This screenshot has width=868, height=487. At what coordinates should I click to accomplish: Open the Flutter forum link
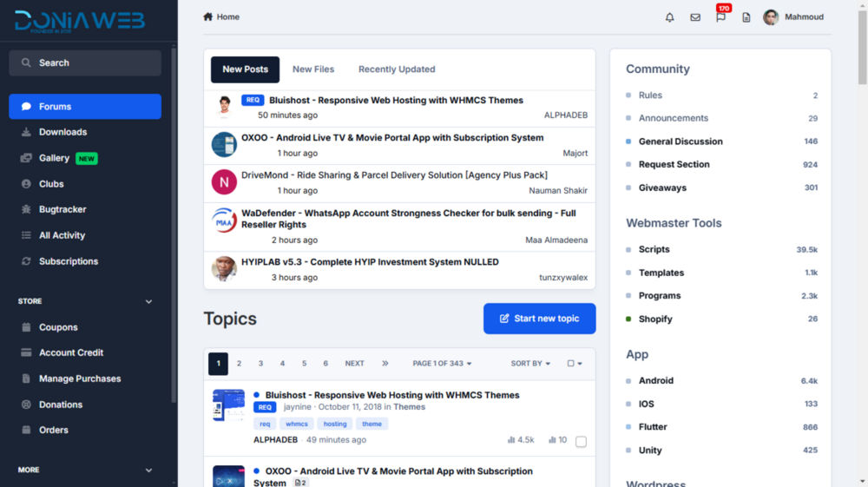pos(653,427)
